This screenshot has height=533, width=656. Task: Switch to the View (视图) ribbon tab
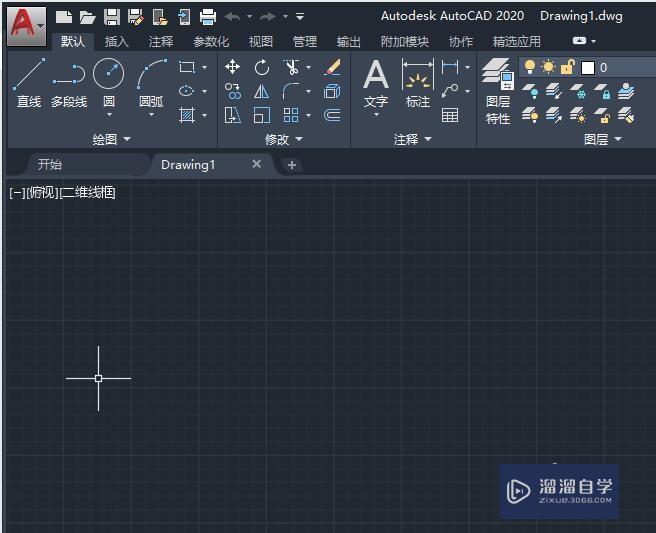click(x=261, y=41)
